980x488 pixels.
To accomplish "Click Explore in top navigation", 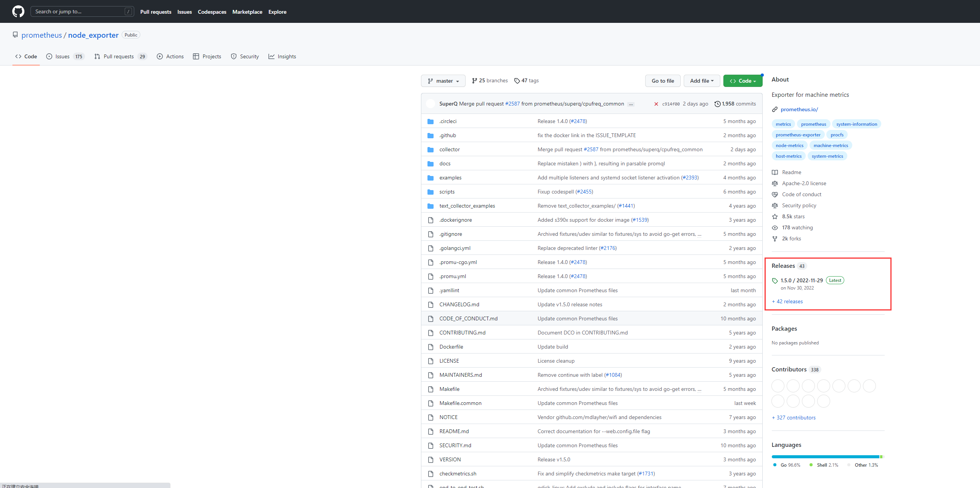I will [277, 12].
